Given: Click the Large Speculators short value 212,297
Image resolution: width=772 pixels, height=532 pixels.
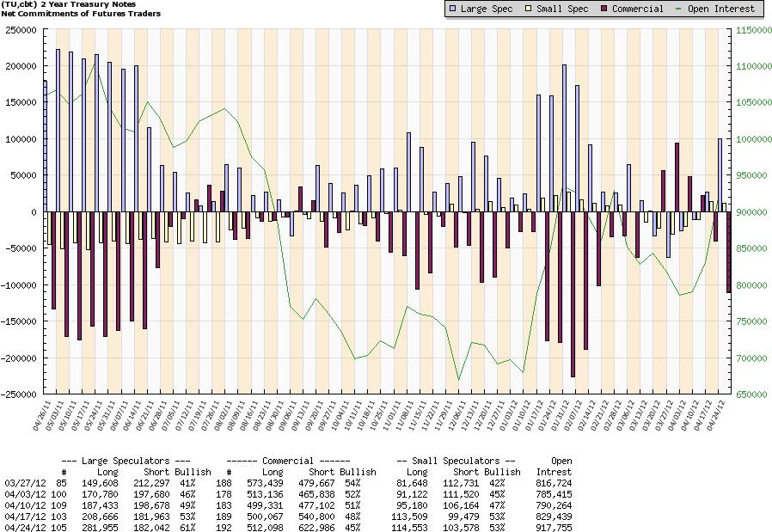Looking at the screenshot, I should click(151, 484).
